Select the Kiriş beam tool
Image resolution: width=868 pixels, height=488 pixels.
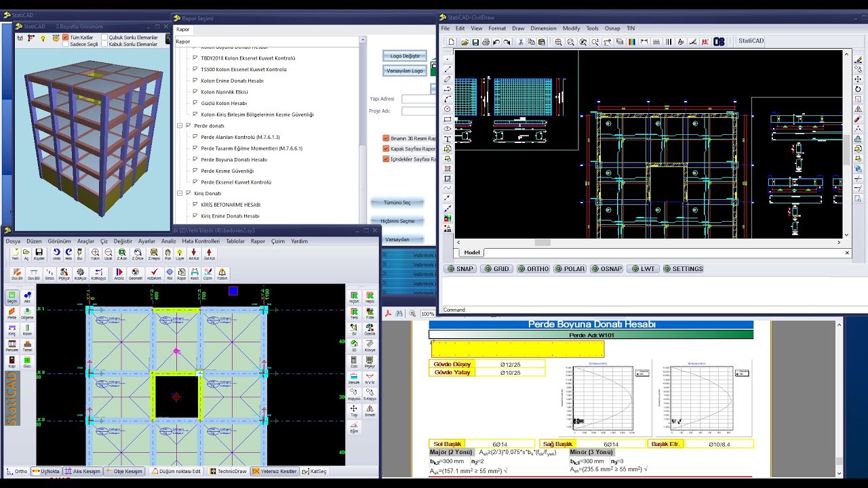tap(12, 329)
